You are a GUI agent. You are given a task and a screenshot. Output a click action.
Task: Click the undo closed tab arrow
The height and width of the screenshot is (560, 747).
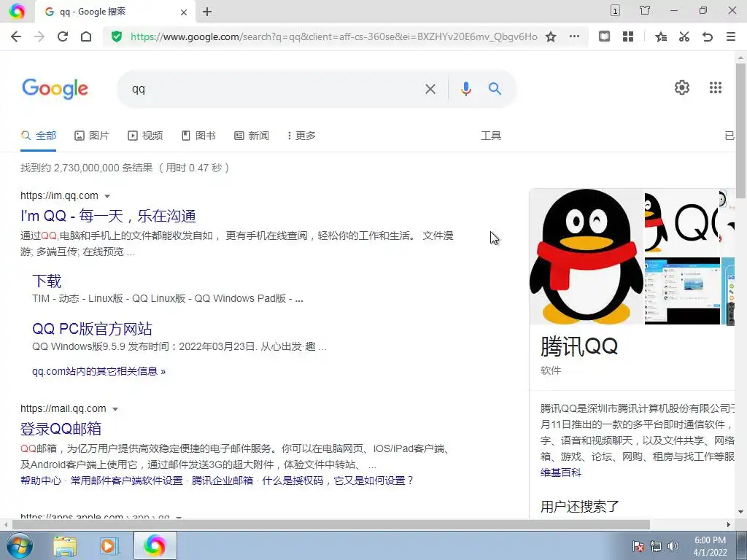tap(708, 36)
